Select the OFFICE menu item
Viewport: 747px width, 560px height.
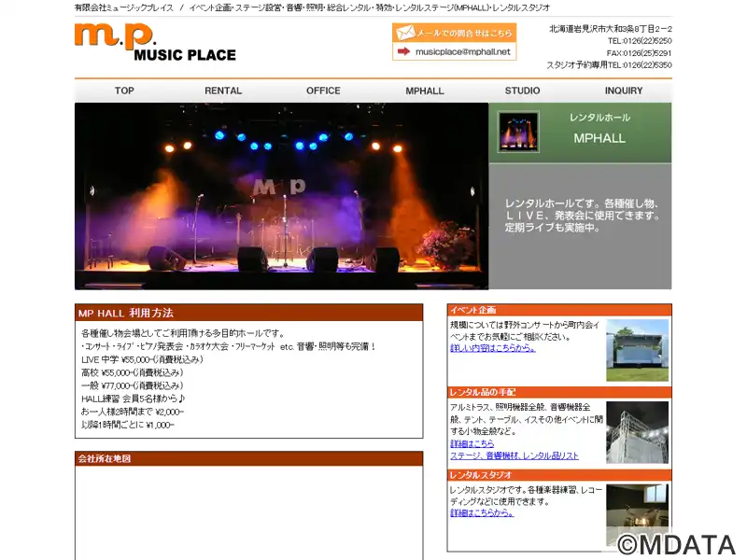coord(323,91)
